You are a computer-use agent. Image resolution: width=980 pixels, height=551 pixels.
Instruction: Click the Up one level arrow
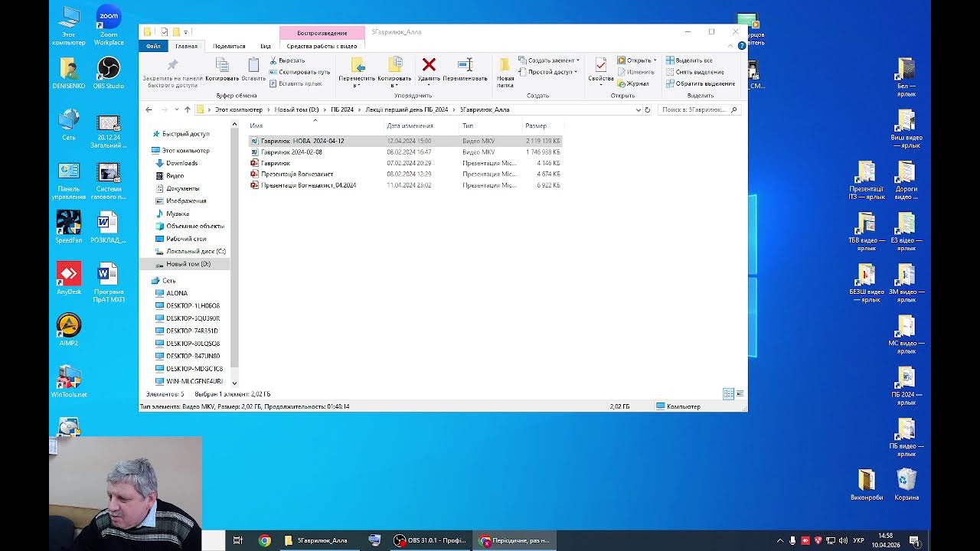click(188, 109)
